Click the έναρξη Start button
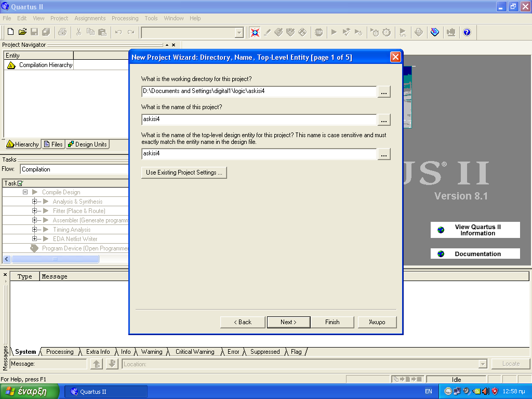This screenshot has width=532, height=399. [x=30, y=392]
